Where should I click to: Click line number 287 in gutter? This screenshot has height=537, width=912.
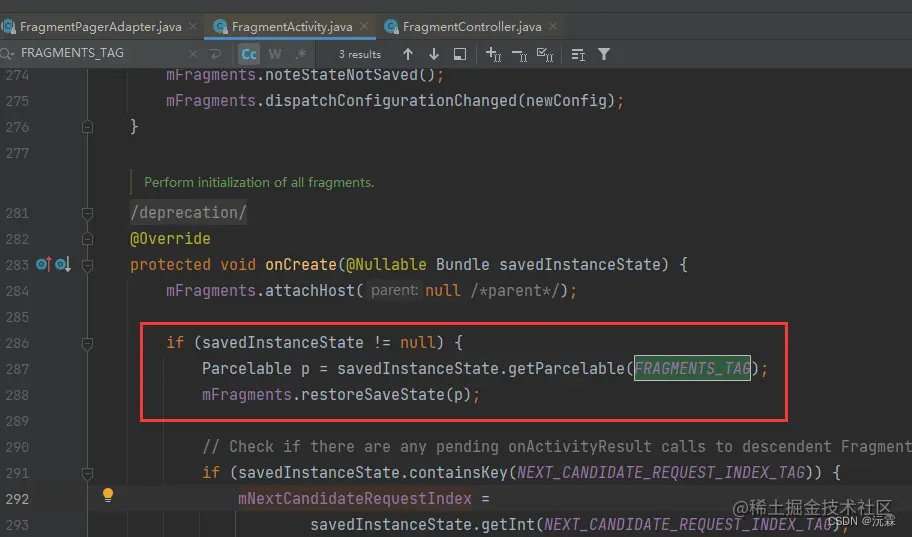coord(17,369)
